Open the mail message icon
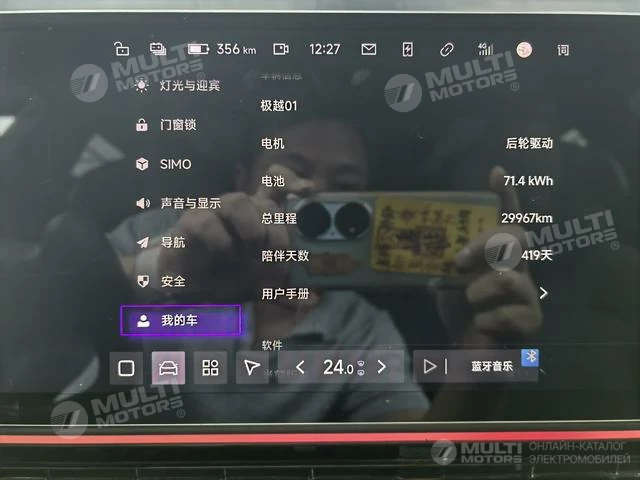This screenshot has width=640, height=480. click(x=369, y=49)
